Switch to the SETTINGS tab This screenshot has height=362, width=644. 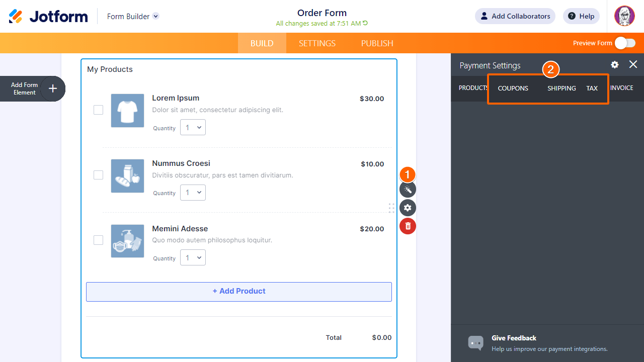(x=317, y=43)
